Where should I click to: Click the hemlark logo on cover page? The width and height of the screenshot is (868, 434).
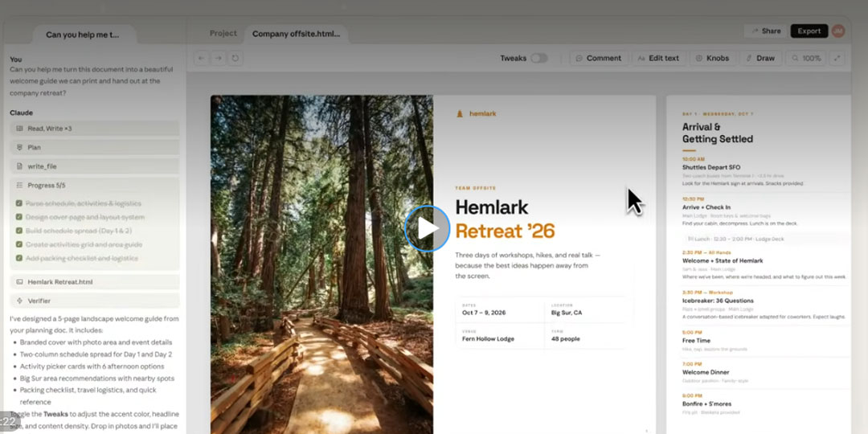point(476,113)
